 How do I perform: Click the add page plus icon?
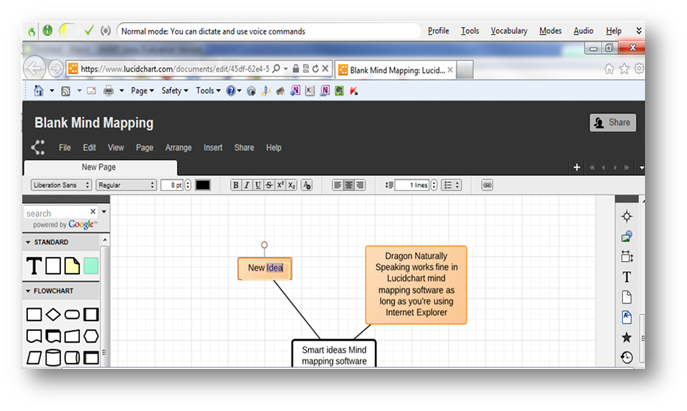(x=576, y=167)
